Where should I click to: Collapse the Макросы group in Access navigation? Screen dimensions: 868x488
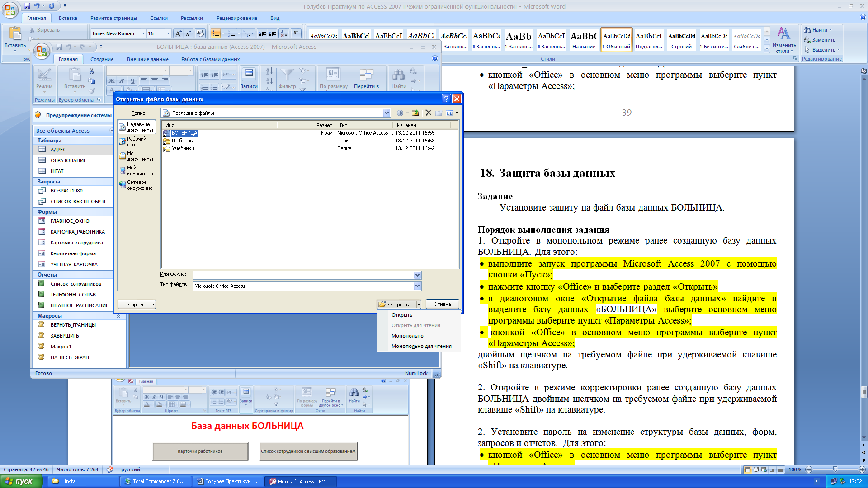pyautogui.click(x=118, y=316)
